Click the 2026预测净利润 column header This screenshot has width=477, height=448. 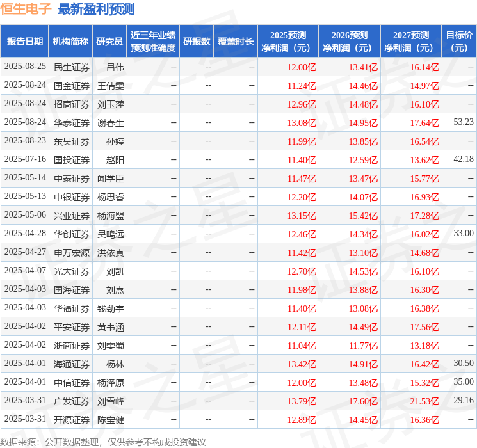(350, 42)
